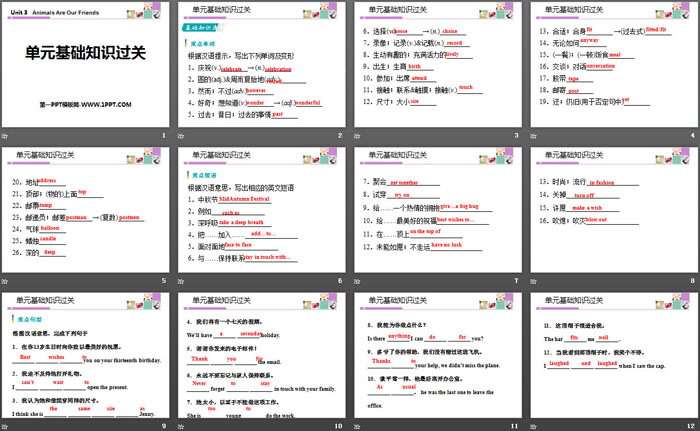Open slide 6 key phrases thumbnail

pyautogui.click(x=262, y=210)
